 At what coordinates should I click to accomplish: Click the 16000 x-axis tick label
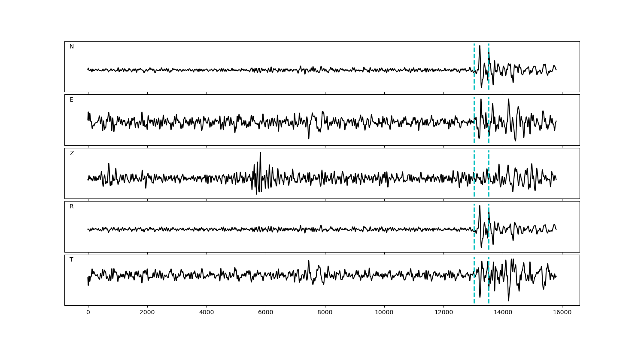point(562,313)
